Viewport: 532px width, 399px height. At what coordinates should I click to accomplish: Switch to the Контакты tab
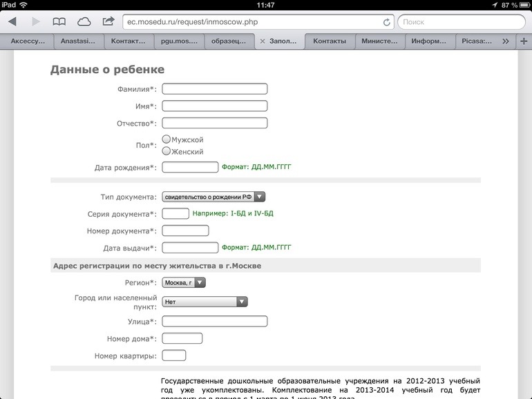pyautogui.click(x=329, y=41)
